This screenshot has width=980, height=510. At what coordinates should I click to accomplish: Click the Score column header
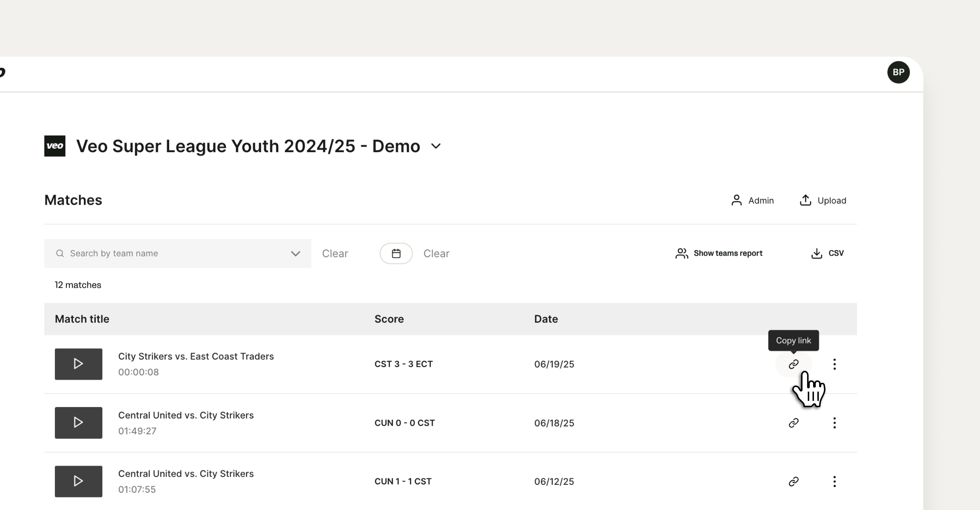pos(389,319)
